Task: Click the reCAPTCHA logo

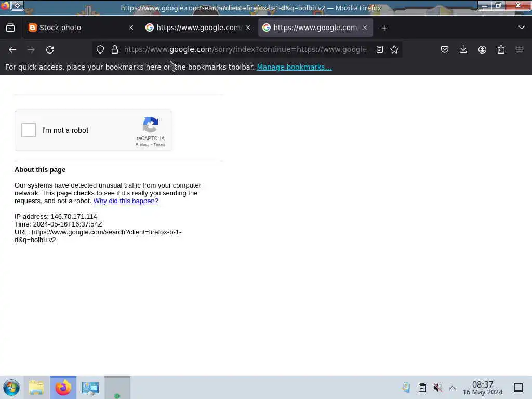Action: click(151, 125)
